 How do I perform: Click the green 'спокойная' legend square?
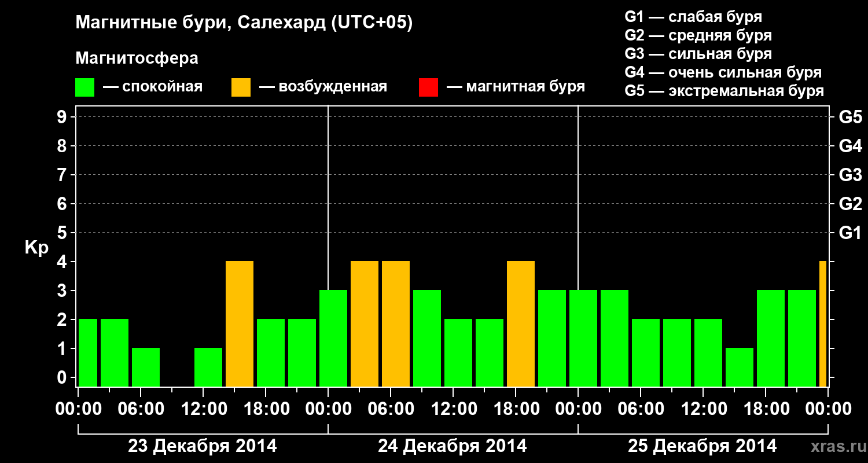coord(85,87)
